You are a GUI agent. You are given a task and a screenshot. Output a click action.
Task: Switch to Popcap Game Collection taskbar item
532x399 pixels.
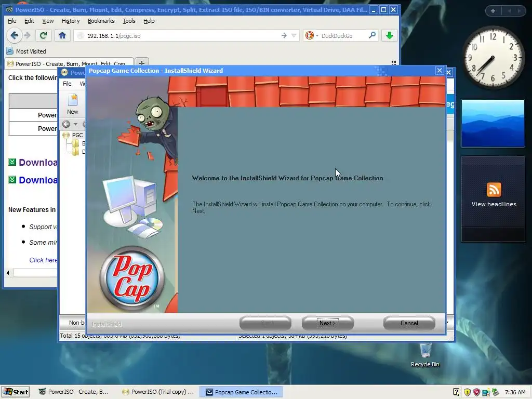tap(242, 392)
